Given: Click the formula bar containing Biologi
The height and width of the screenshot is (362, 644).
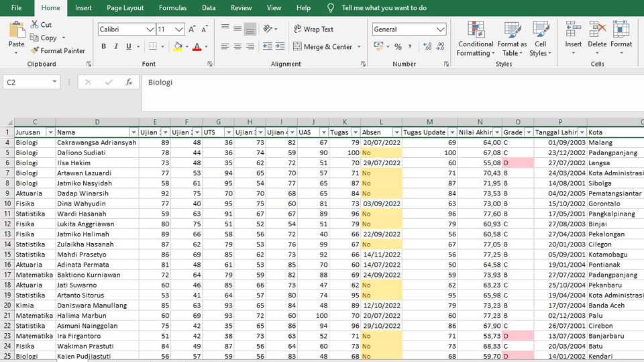Looking at the screenshot, I should 392,93.
